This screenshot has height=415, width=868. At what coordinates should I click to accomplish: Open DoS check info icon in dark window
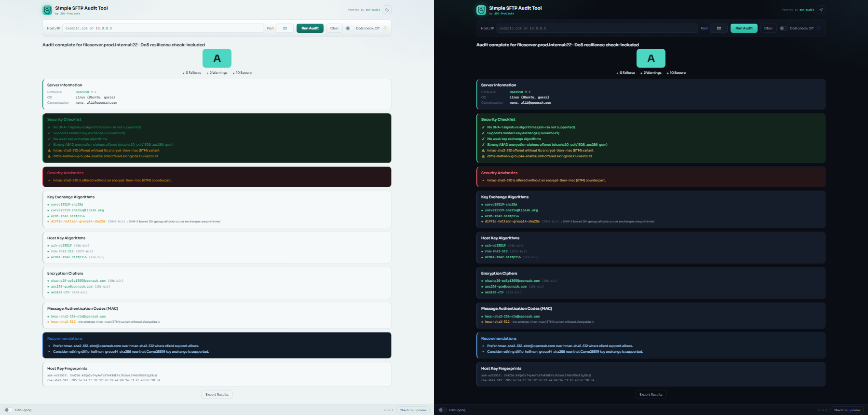[819, 28]
